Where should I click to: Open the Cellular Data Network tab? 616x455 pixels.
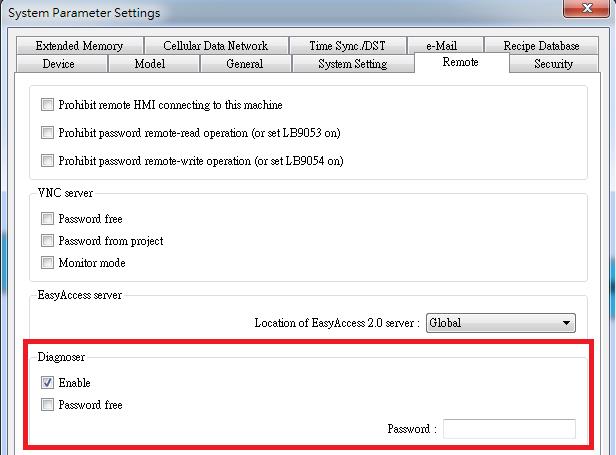coord(215,45)
